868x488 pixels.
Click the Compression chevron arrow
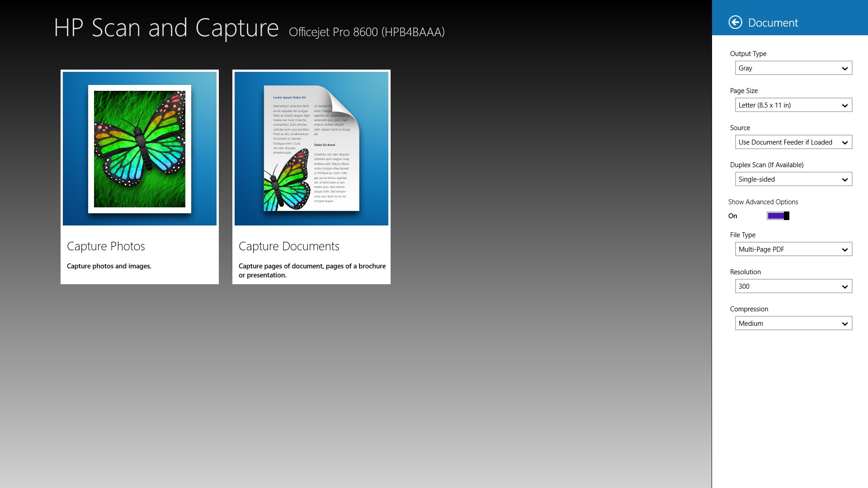point(844,324)
